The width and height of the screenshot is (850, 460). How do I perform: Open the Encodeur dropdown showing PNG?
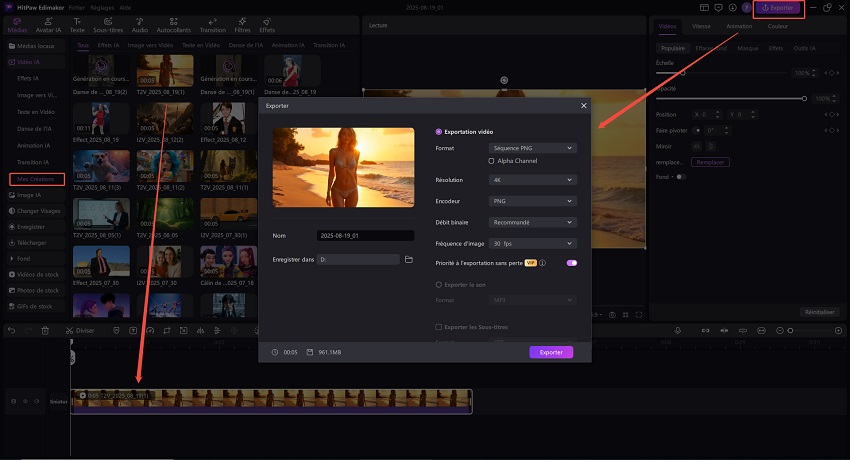(x=532, y=201)
